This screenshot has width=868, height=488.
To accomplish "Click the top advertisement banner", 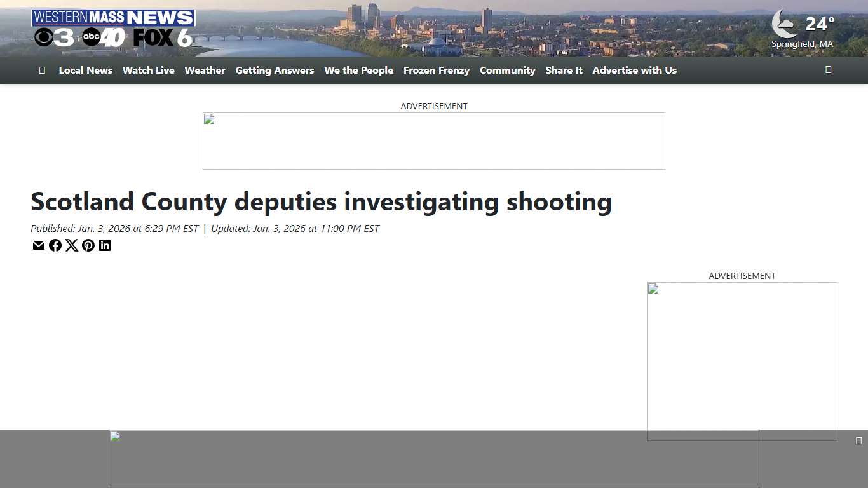I will [434, 140].
